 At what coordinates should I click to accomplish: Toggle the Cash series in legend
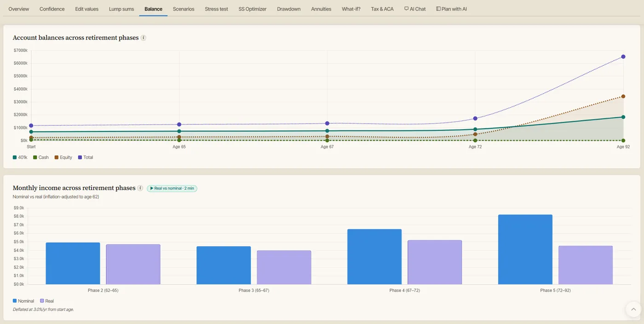(41, 157)
